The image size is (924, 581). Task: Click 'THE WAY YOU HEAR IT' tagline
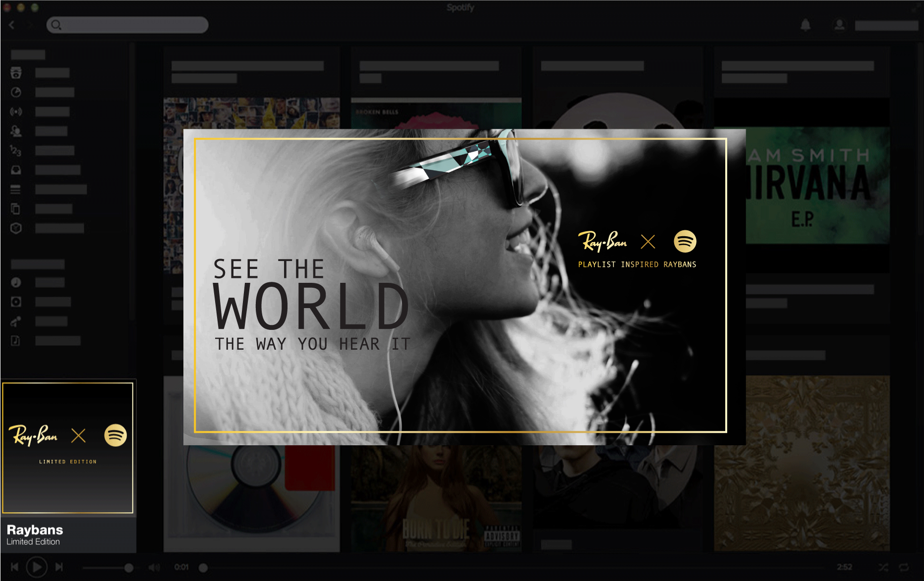pyautogui.click(x=312, y=344)
